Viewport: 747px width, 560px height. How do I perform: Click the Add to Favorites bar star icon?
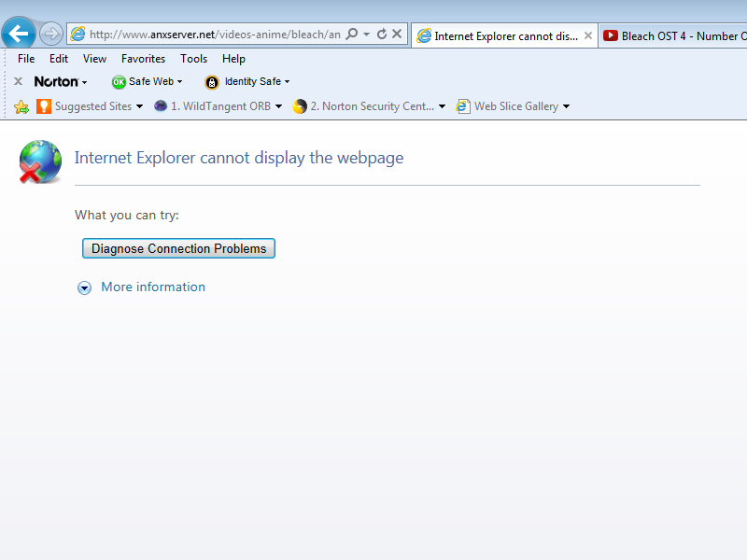click(21, 106)
